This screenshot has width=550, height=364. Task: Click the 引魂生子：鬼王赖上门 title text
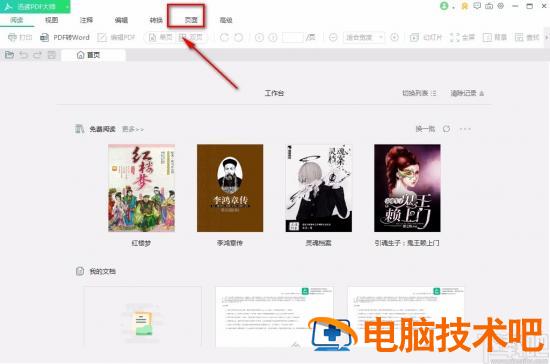[x=407, y=243]
